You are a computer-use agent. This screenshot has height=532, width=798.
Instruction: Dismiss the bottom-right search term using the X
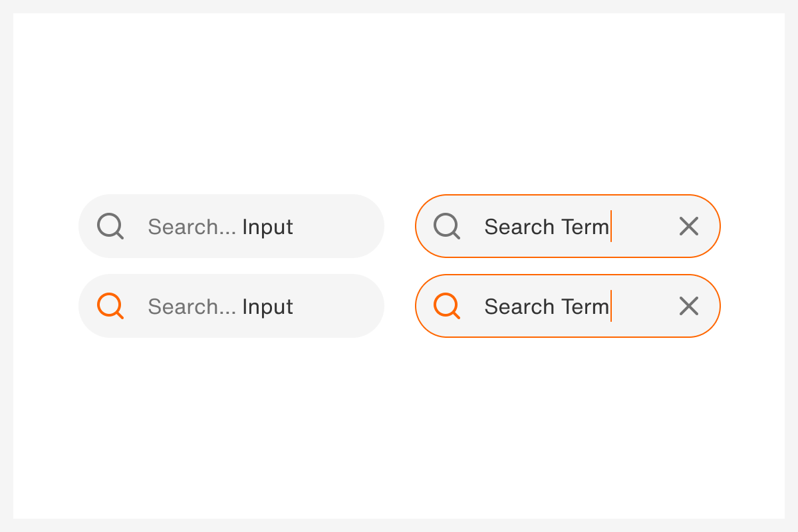[x=688, y=307]
